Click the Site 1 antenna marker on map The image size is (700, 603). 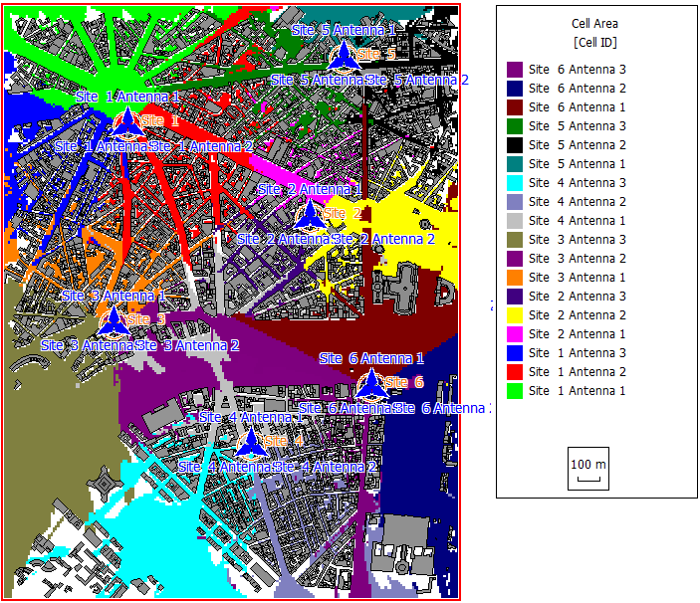coord(126,122)
